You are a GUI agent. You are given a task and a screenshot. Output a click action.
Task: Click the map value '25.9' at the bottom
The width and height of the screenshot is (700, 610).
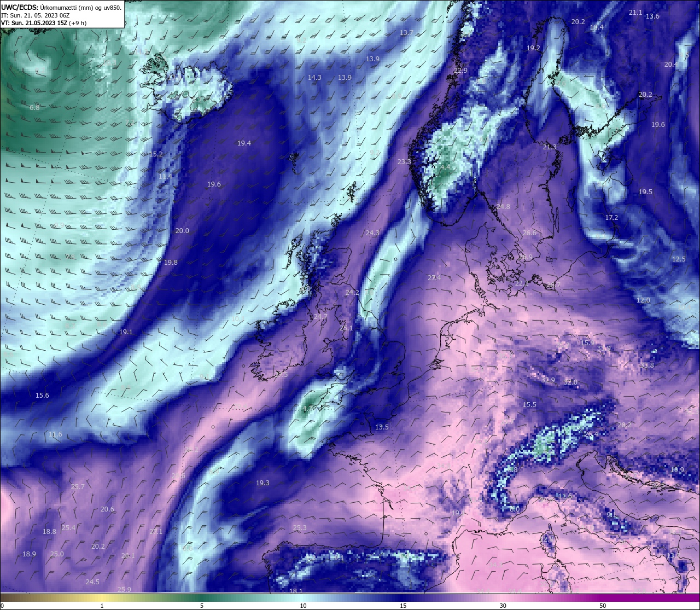coord(124,589)
